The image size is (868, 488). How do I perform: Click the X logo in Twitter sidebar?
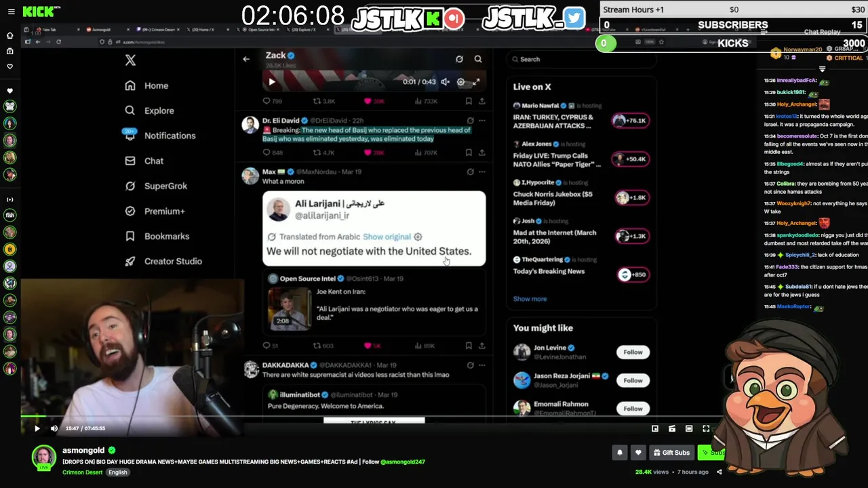coord(130,60)
